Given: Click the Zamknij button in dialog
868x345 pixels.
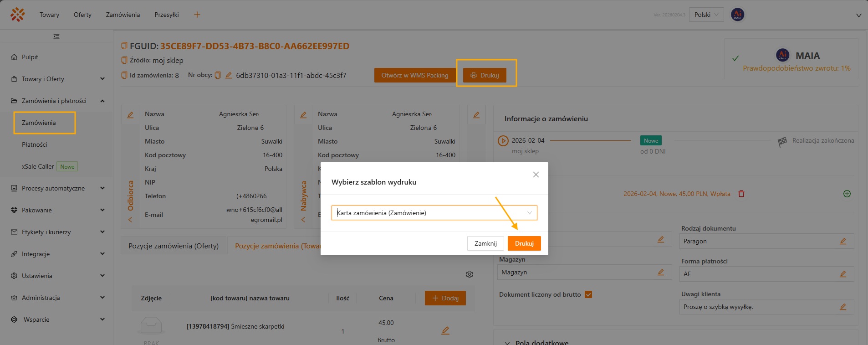Looking at the screenshot, I should coord(485,243).
